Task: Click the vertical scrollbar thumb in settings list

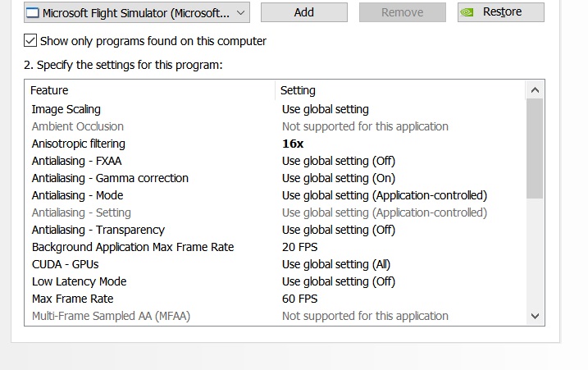Action: (535, 148)
